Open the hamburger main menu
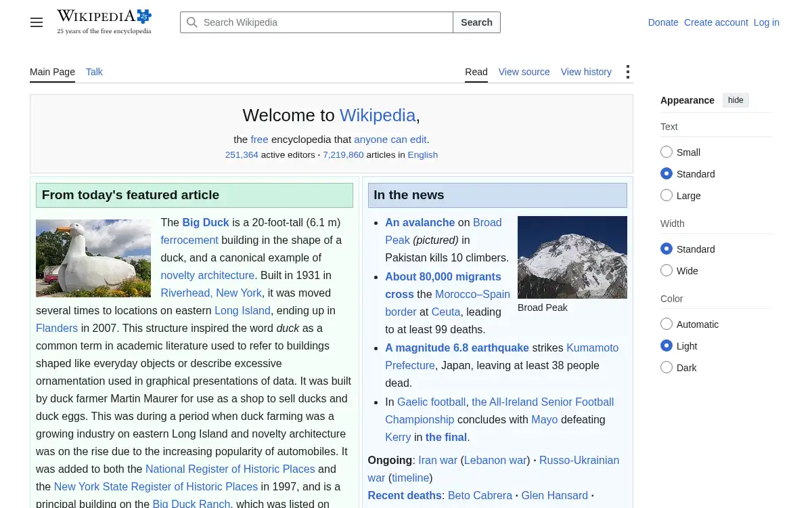 pos(37,22)
